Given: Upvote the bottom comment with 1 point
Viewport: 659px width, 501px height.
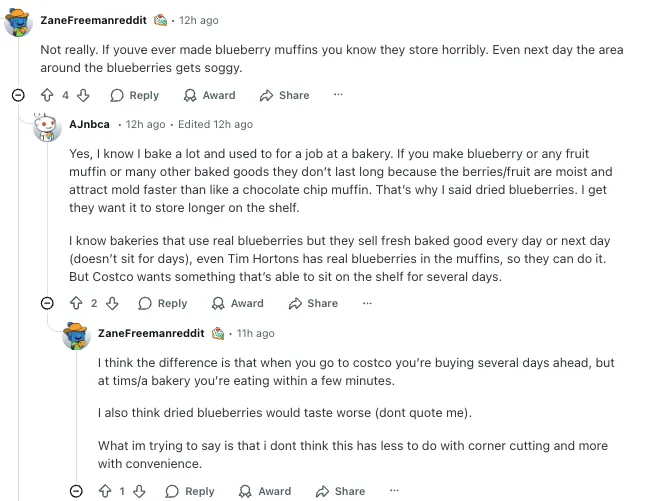Looking at the screenshot, I should pos(104,491).
